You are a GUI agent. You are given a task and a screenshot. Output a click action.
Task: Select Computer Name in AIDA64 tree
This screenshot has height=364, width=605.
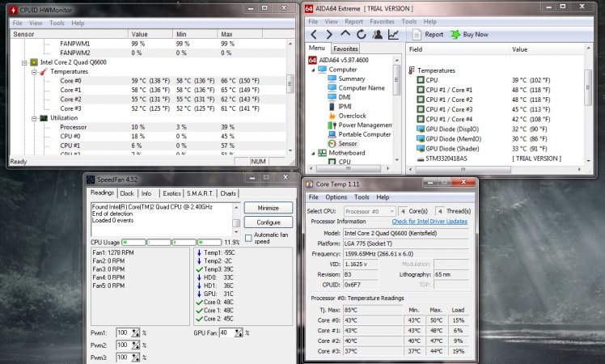pos(362,88)
